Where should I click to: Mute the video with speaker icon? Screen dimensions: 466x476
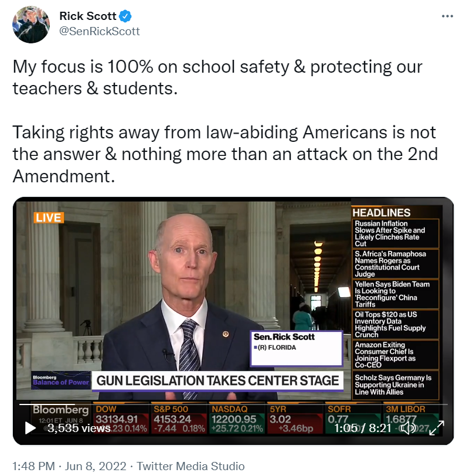tap(409, 429)
